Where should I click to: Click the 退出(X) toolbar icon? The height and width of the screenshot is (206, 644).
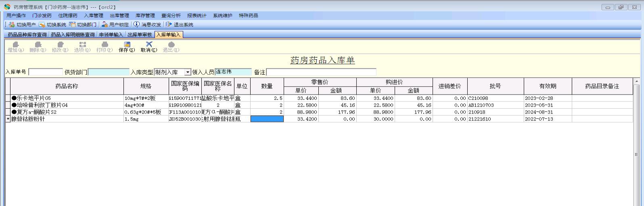[171, 44]
